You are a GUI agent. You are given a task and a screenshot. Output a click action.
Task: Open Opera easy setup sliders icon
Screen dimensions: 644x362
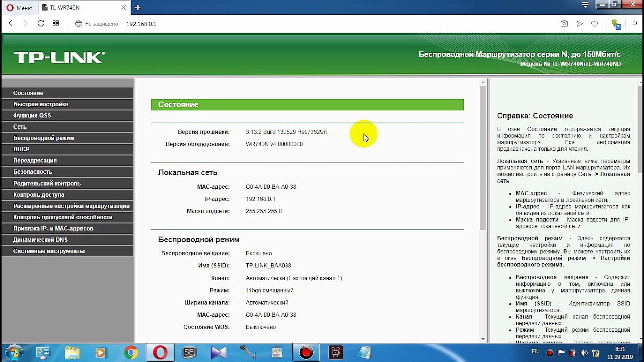(635, 23)
